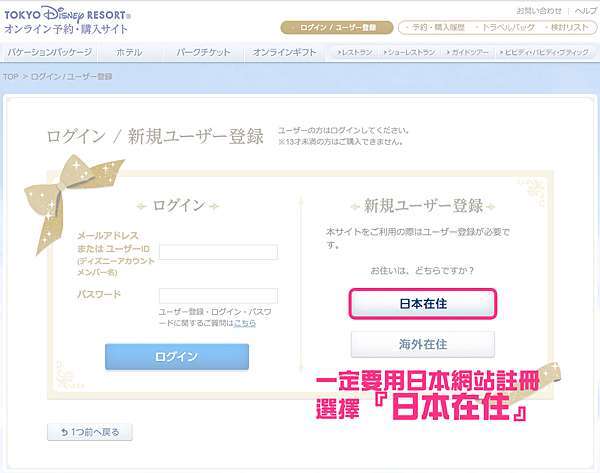The height and width of the screenshot is (473, 600).
Task: Click the こちら help link
Action: (x=245, y=323)
